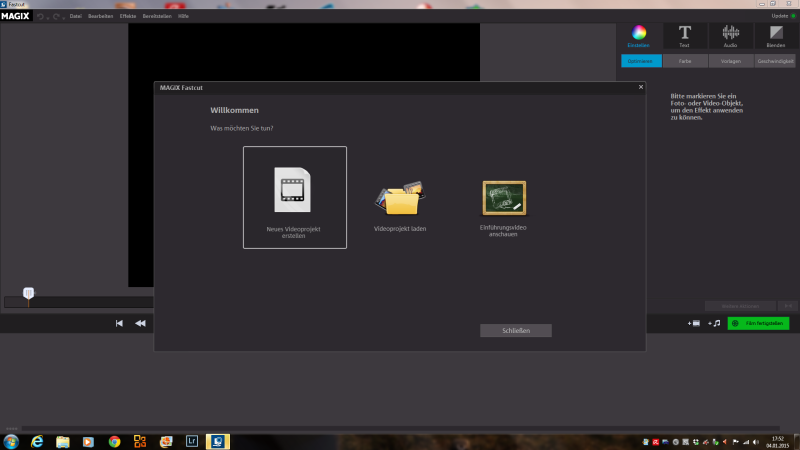This screenshot has width=800, height=450.
Task: Click the network signal tray icon
Action: pyautogui.click(x=746, y=442)
